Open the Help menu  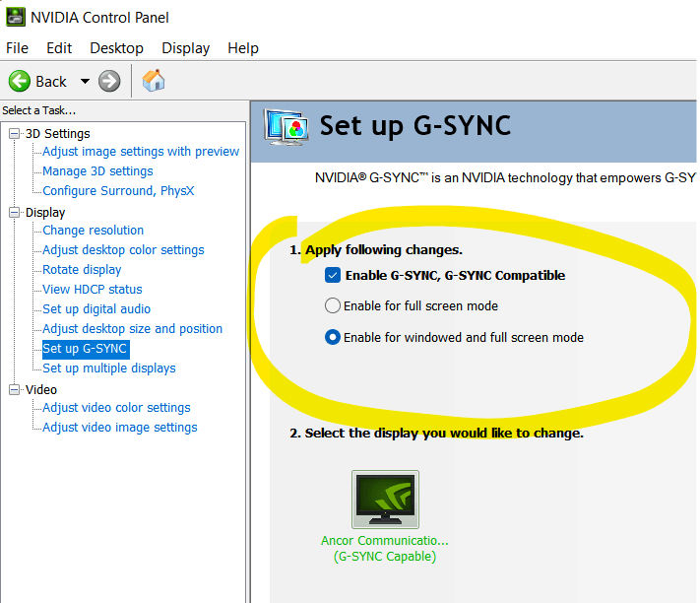(x=243, y=48)
